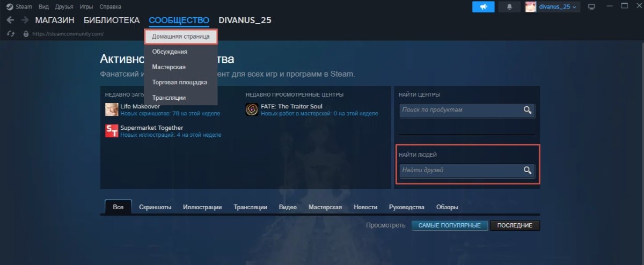644x265 pixels.
Task: Open Big Picture mode monitor icon
Action: coord(592,6)
